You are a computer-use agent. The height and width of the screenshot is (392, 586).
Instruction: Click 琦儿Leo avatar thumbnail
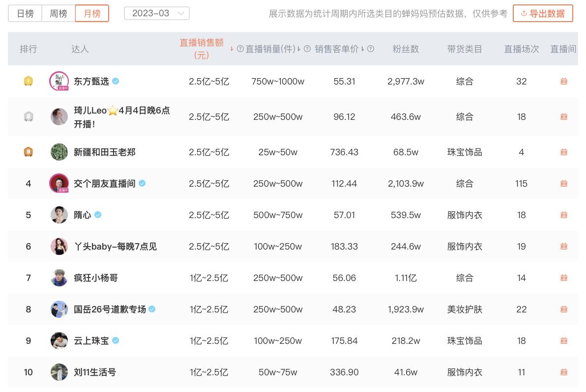tap(59, 116)
